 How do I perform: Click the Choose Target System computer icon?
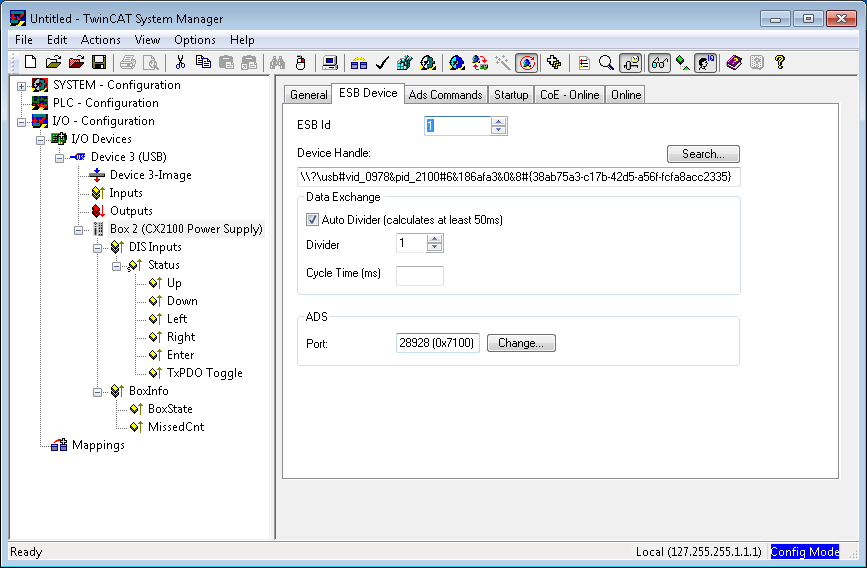click(x=330, y=62)
